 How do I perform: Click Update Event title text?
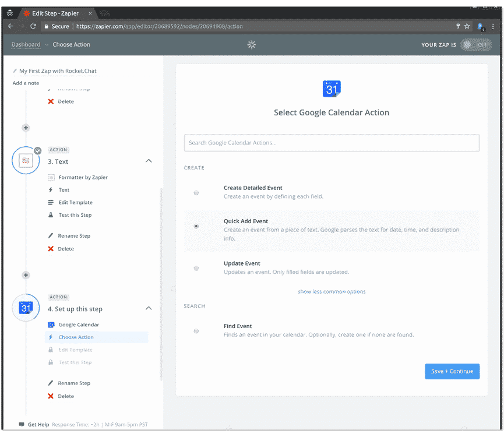point(242,263)
